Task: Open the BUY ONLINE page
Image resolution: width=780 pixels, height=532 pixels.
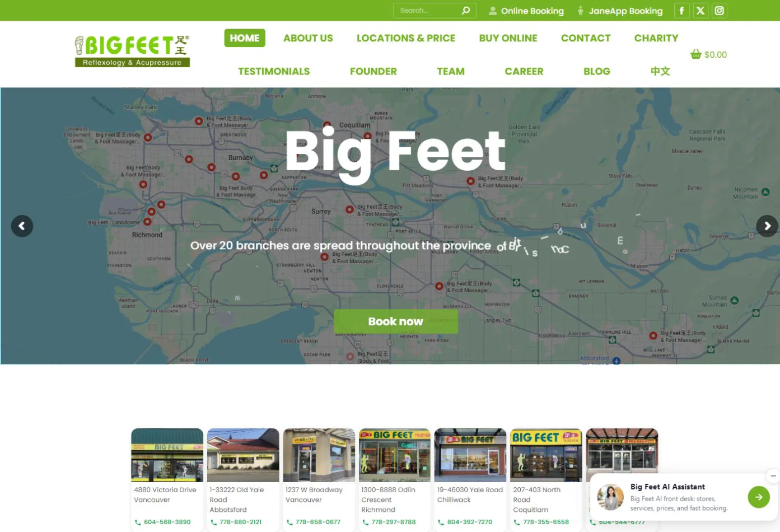Action: coord(508,38)
